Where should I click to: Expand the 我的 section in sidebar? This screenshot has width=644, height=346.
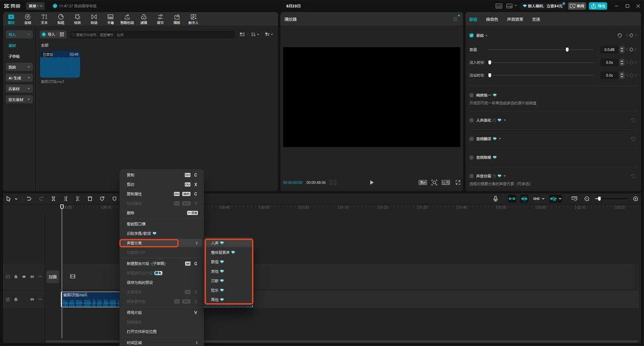19,67
